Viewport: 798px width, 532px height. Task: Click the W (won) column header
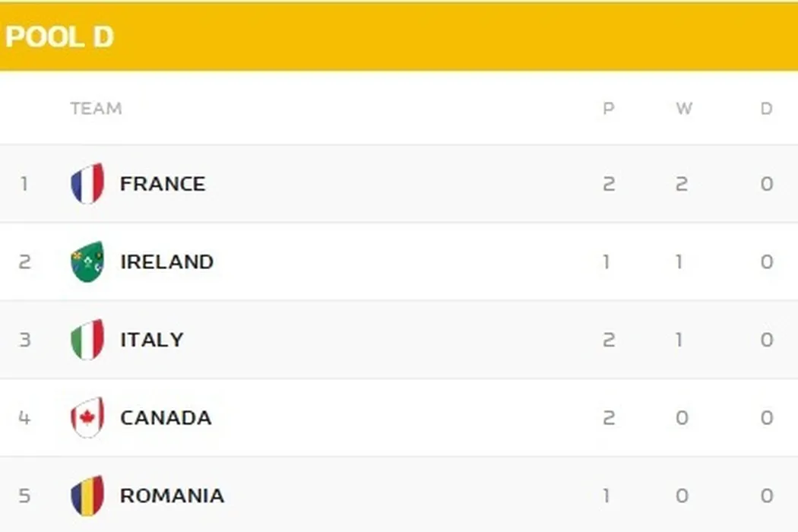click(x=683, y=109)
